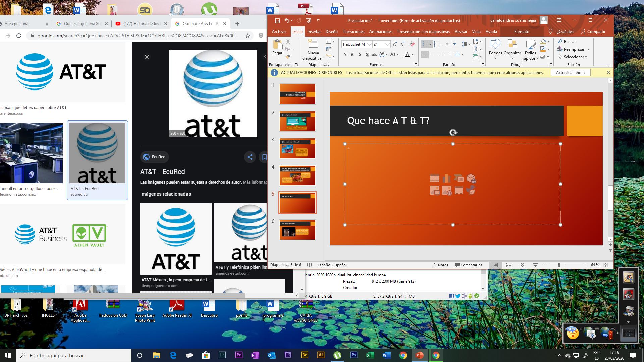Open the Formato contextual tab

coord(522,32)
